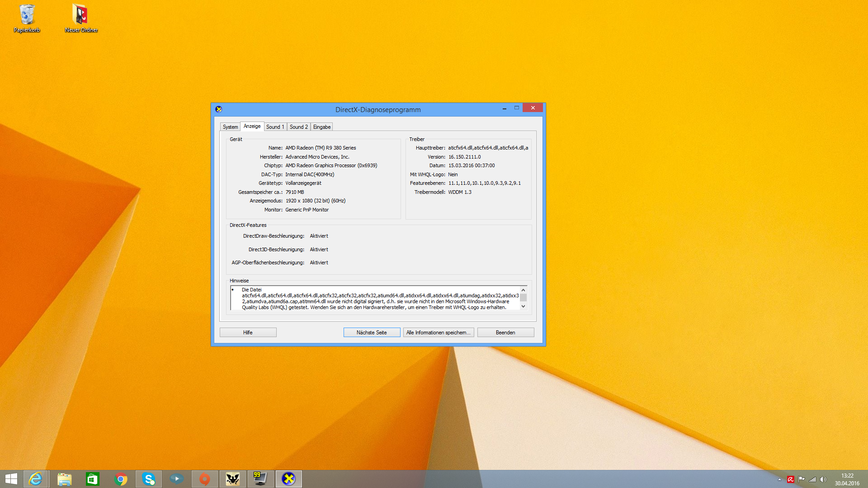Open Google Chrome from the taskbar
The height and width of the screenshot is (488, 868).
[x=121, y=479]
